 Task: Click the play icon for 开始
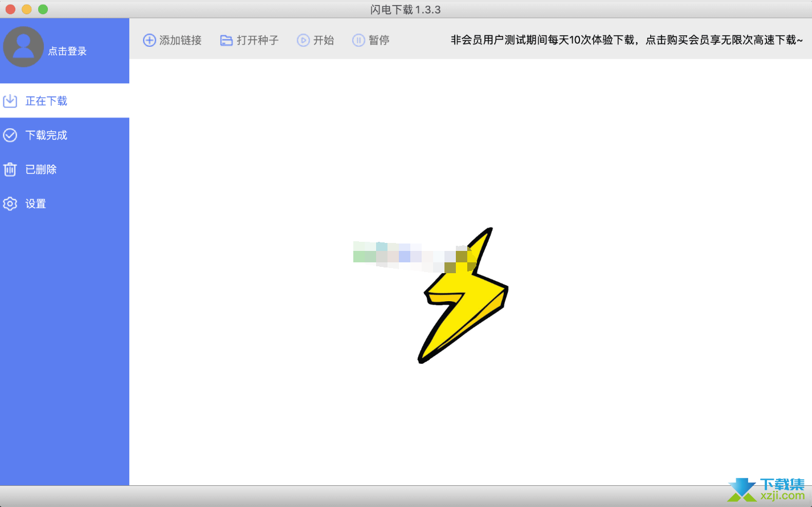(x=303, y=40)
